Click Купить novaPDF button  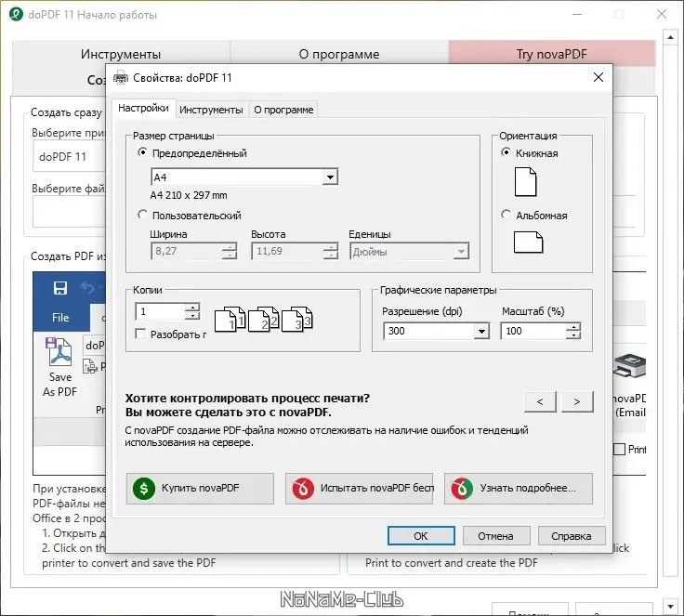[x=200, y=488]
